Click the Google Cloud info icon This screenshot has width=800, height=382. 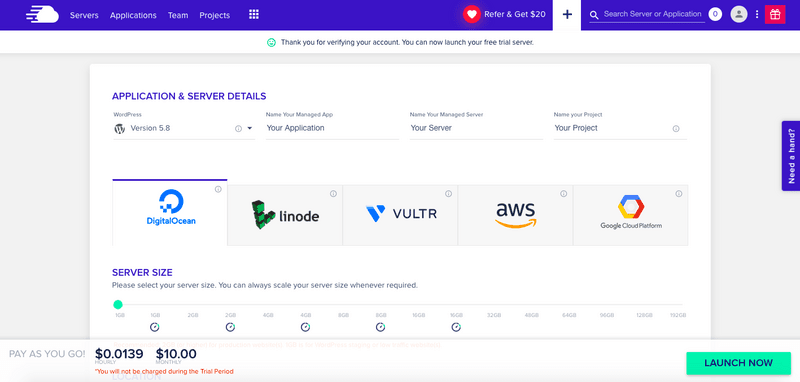tap(679, 194)
